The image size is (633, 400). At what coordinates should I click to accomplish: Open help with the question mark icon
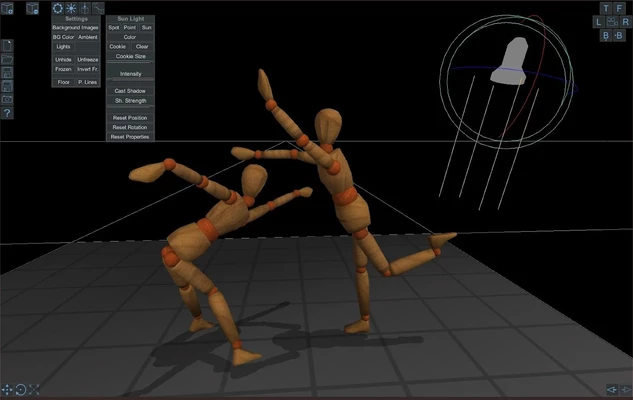7,114
